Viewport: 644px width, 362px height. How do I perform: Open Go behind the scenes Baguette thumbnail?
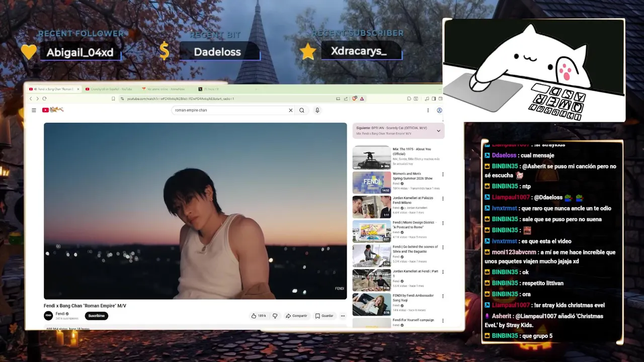[x=371, y=255]
